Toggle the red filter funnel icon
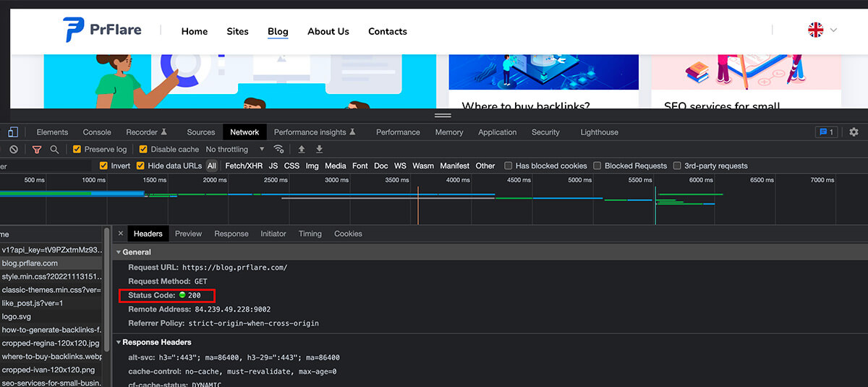This screenshot has width=868, height=387. pyautogui.click(x=37, y=150)
